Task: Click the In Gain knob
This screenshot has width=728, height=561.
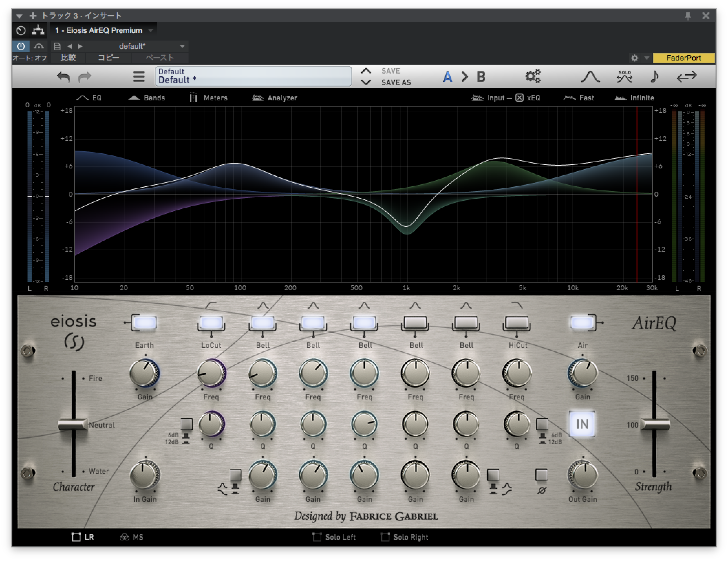Action: pos(145,475)
